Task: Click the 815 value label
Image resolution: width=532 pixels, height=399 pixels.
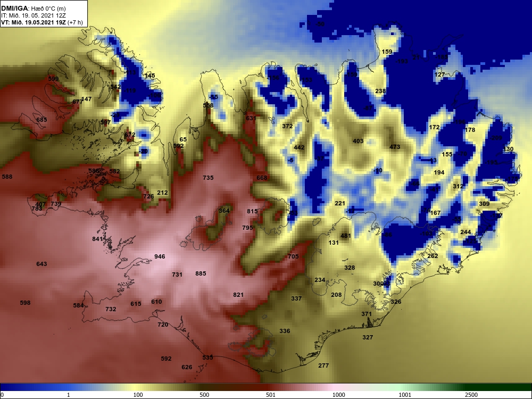Action: click(x=252, y=211)
